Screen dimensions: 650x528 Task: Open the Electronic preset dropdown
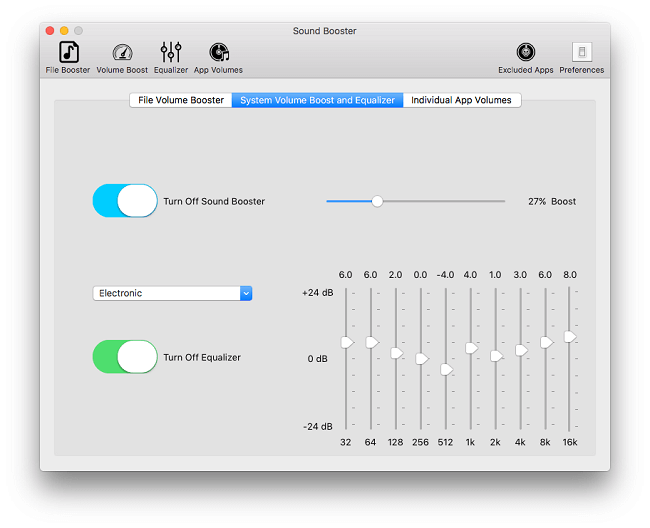click(x=172, y=293)
